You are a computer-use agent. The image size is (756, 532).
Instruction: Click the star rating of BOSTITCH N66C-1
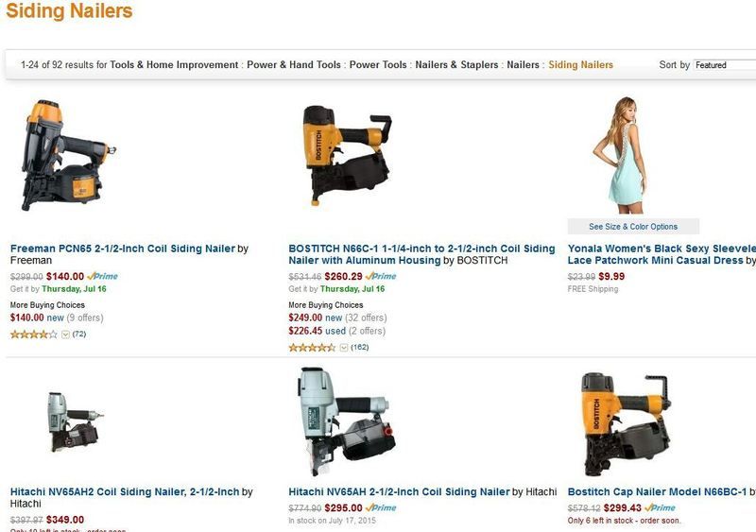[312, 348]
